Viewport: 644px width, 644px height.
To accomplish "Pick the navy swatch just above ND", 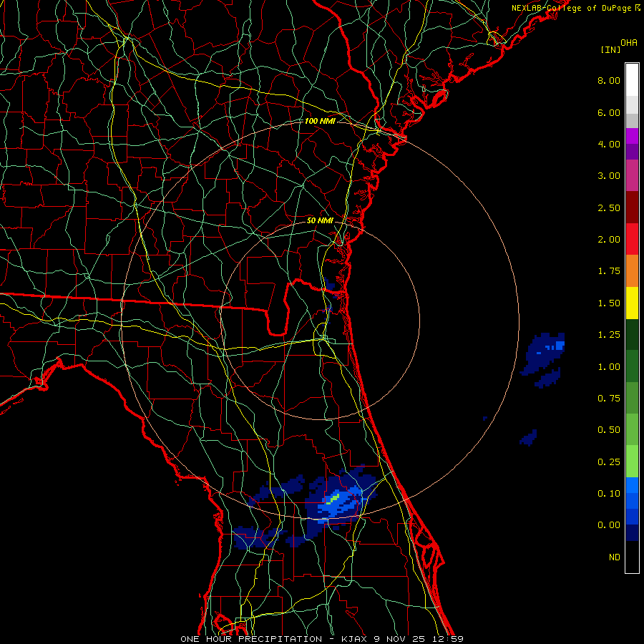I will tap(632, 532).
